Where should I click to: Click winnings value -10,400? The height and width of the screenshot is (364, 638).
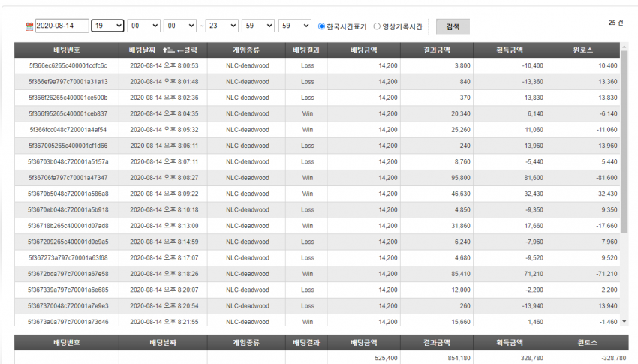tap(533, 65)
